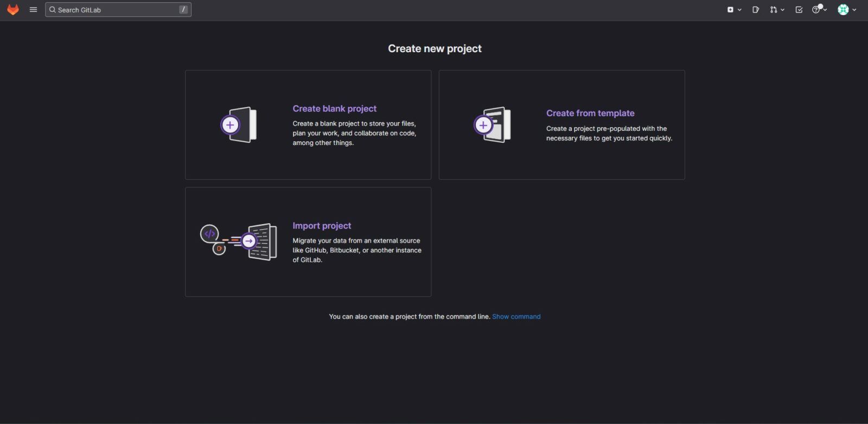Click the import project arrow illustration
This screenshot has height=424, width=868.
pos(239,242)
